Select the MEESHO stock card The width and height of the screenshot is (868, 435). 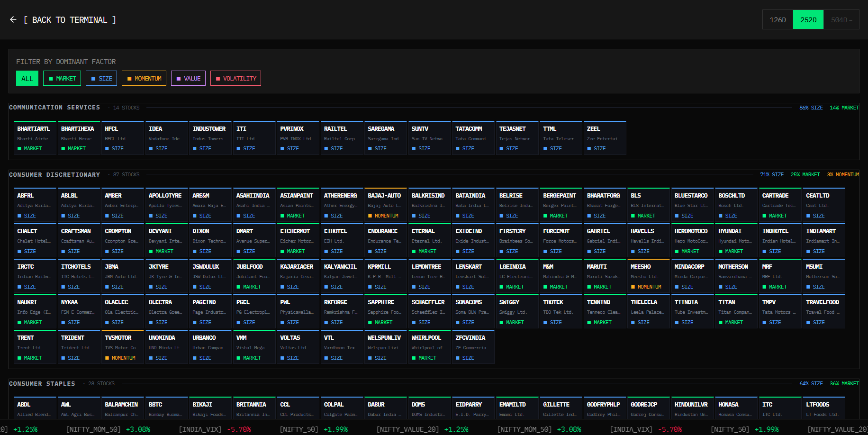(x=648, y=276)
